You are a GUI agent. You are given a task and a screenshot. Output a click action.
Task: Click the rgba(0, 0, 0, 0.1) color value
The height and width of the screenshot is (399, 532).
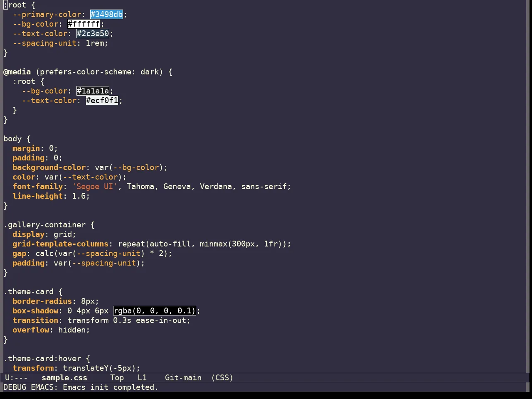tap(154, 311)
